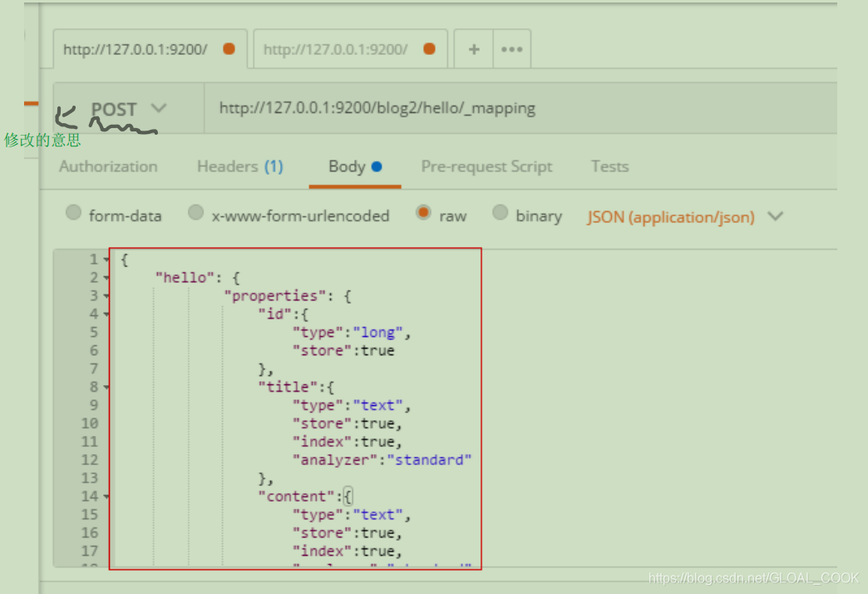Image resolution: width=868 pixels, height=594 pixels.
Task: Open the Headers (1) tab
Action: click(240, 166)
